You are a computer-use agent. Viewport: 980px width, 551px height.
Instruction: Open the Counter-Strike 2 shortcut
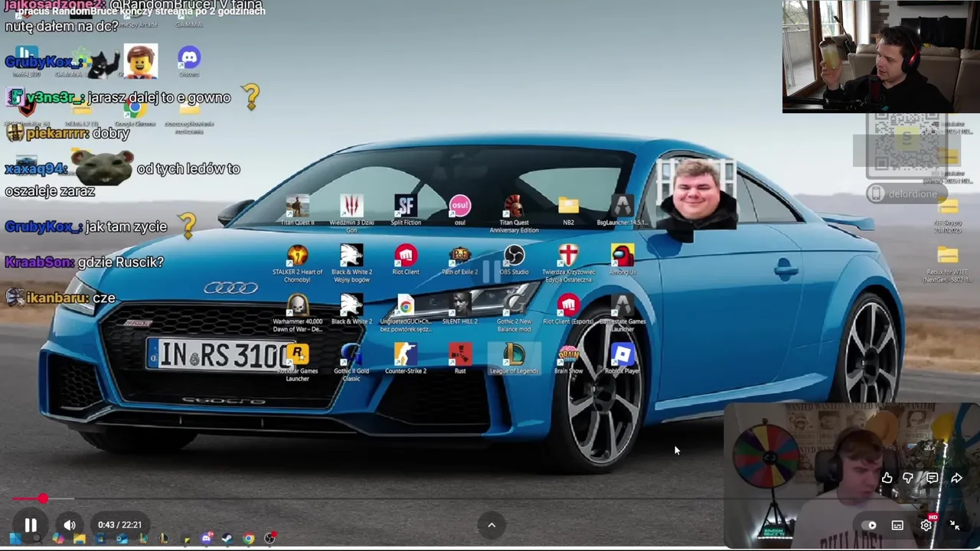coord(406,360)
